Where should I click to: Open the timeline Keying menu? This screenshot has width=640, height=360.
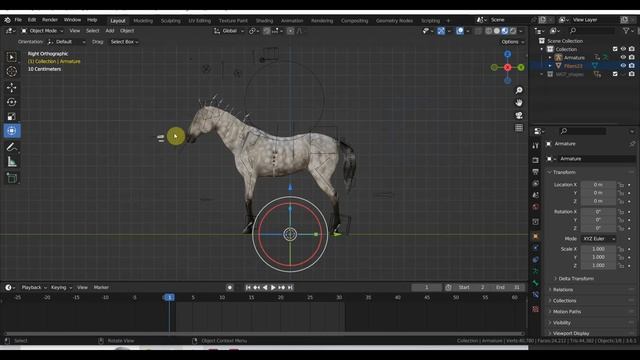[61, 287]
